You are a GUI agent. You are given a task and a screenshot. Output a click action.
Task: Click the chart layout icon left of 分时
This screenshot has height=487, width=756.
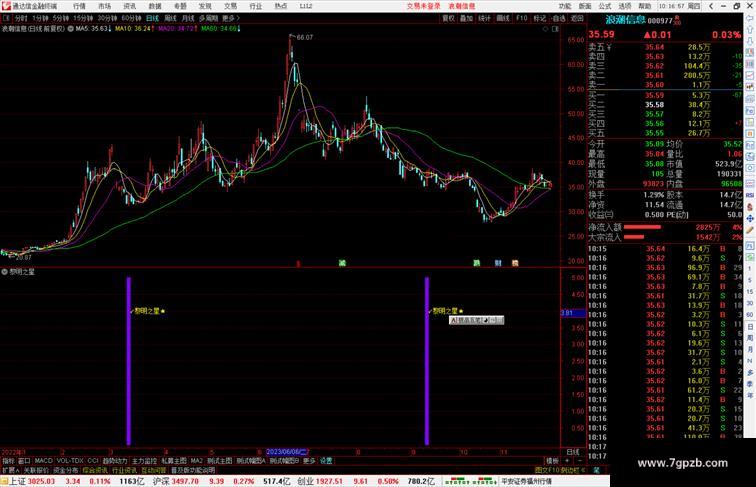click(x=6, y=18)
